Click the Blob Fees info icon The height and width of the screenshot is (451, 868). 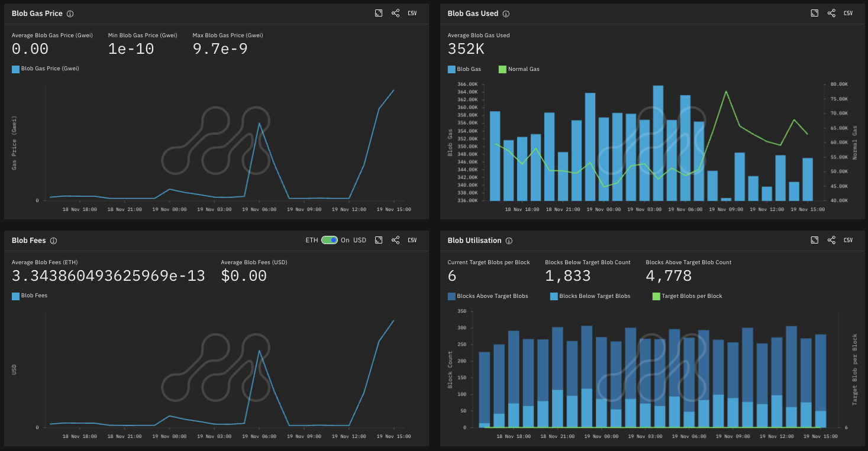tap(53, 241)
